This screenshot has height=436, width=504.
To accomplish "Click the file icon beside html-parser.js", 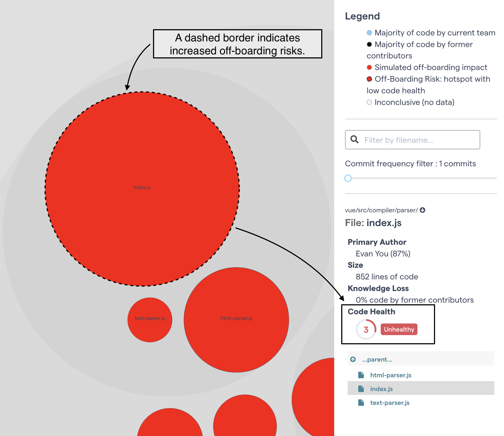I will [x=361, y=375].
